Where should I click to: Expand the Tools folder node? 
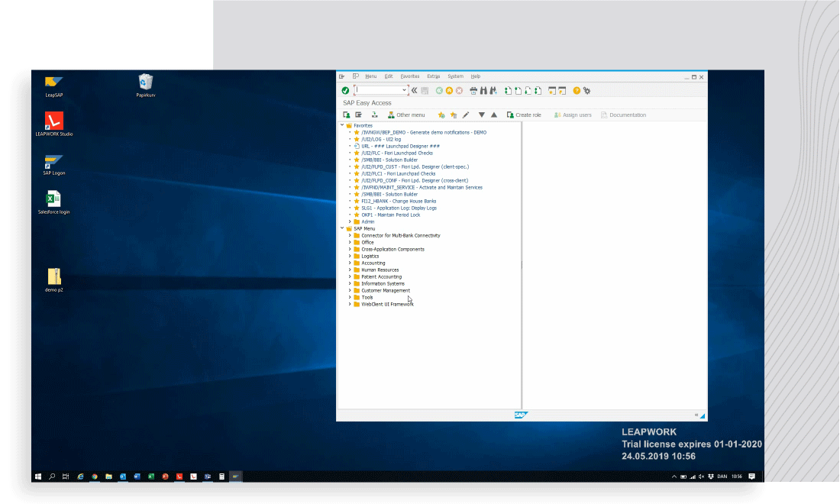350,297
